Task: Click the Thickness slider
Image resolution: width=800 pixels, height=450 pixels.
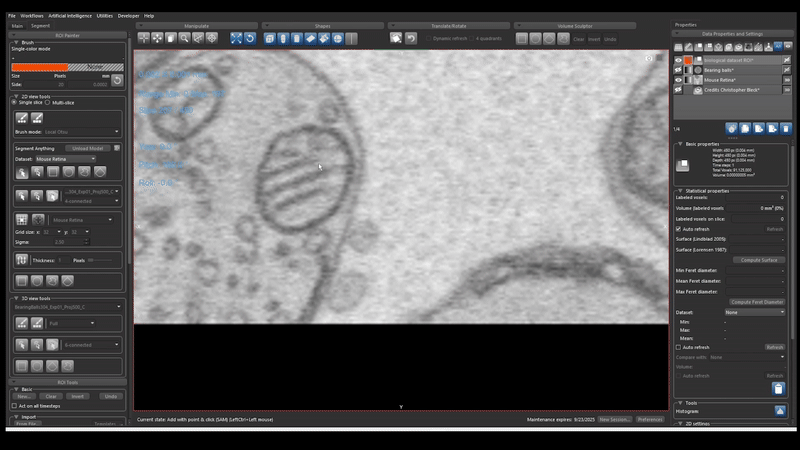Action: pyautogui.click(x=101, y=260)
